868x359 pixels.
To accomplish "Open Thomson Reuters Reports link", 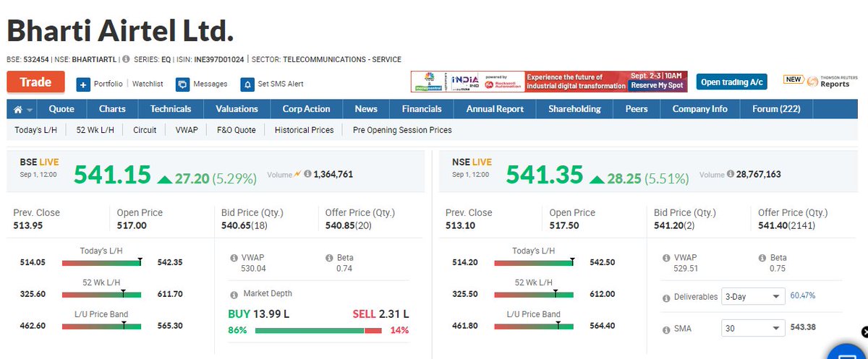I will pyautogui.click(x=820, y=82).
